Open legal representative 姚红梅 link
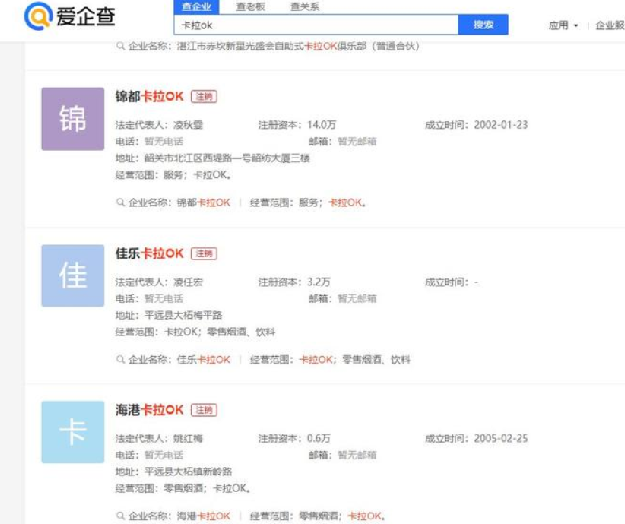 (x=188, y=439)
